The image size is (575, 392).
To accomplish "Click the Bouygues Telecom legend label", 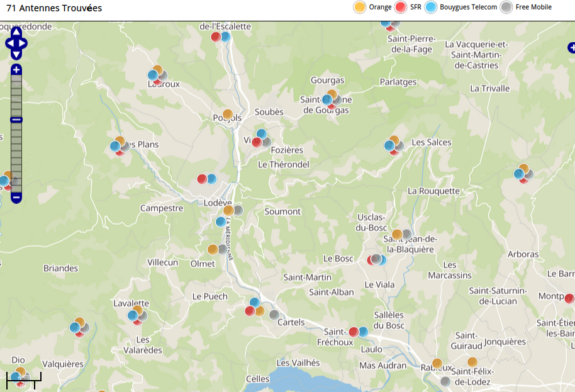I will point(468,8).
